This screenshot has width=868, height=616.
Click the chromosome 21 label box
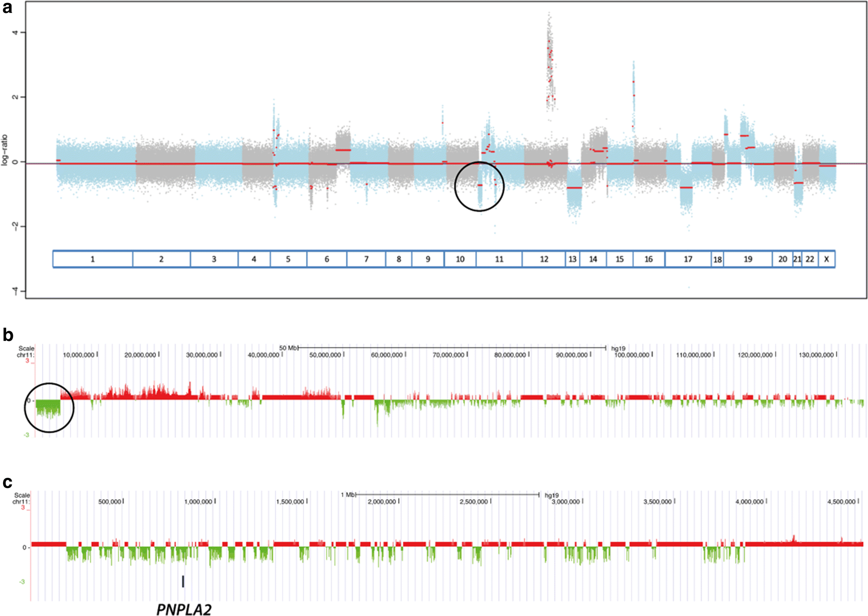[x=797, y=259]
